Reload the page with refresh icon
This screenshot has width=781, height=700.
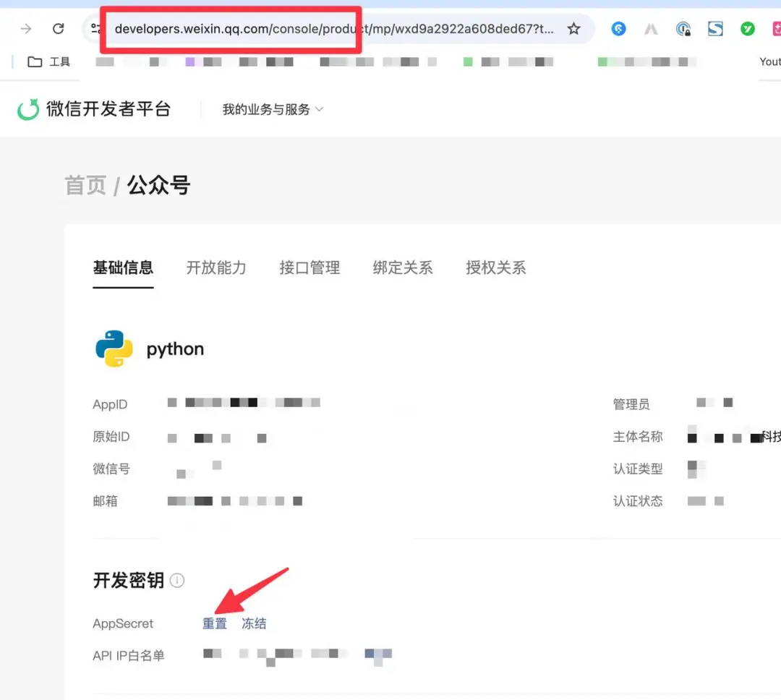[59, 29]
